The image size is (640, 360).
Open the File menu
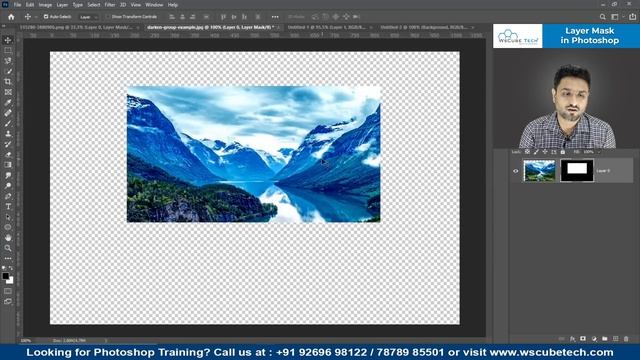coord(17,5)
